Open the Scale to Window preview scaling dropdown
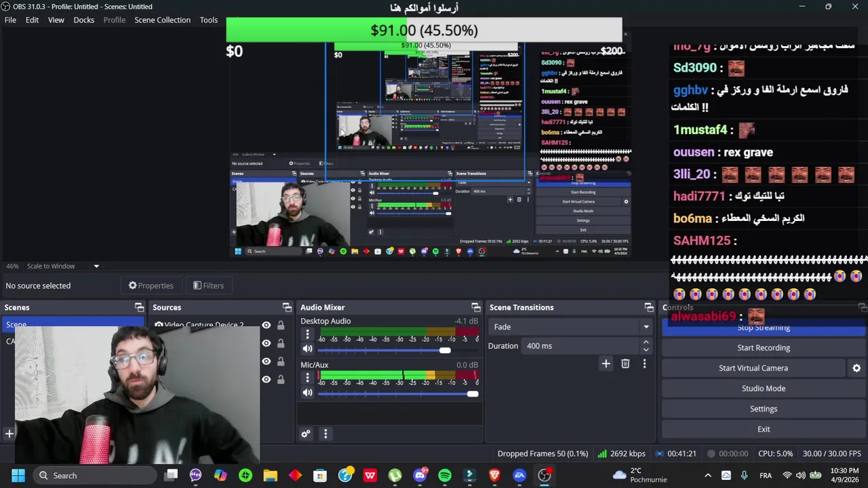The width and height of the screenshot is (868, 488). 63,266
